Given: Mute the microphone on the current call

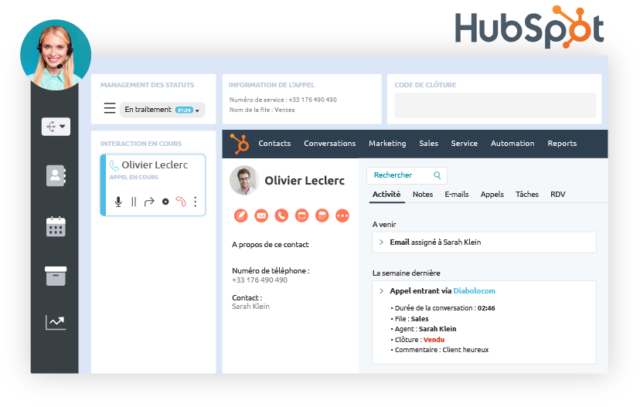Looking at the screenshot, I should click(x=118, y=202).
